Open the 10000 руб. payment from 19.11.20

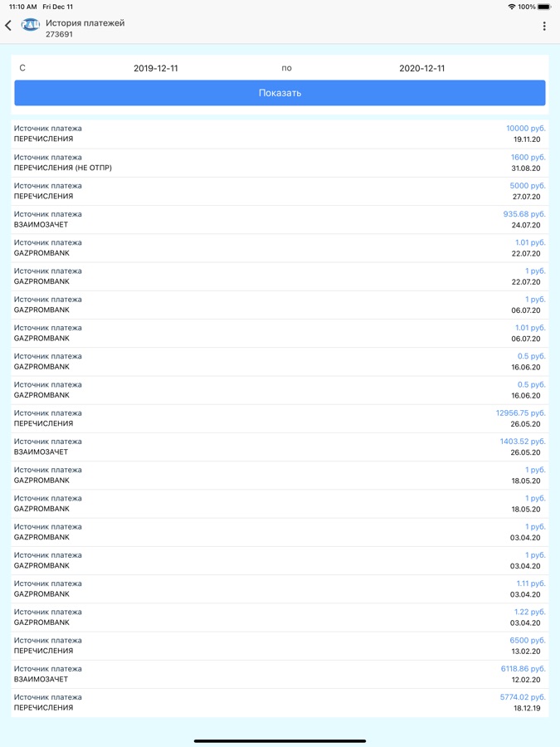pos(280,134)
